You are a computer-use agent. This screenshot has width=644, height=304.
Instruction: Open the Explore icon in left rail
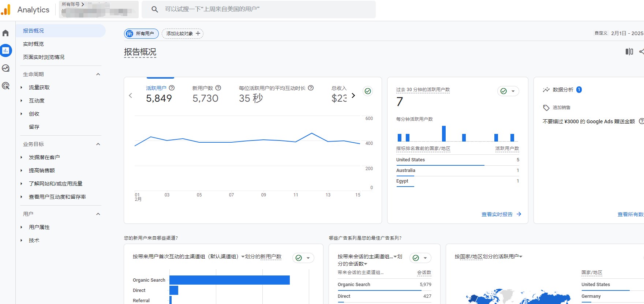tap(5, 68)
